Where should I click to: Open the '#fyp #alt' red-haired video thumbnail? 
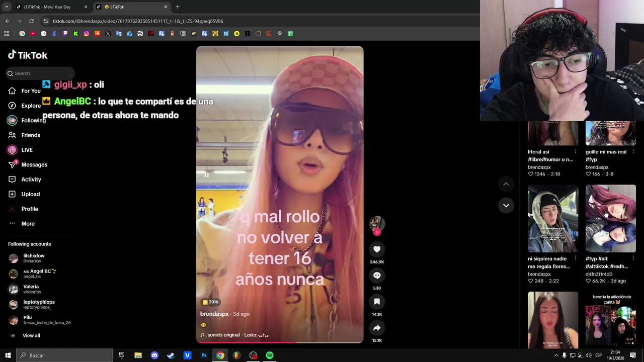[x=611, y=219]
